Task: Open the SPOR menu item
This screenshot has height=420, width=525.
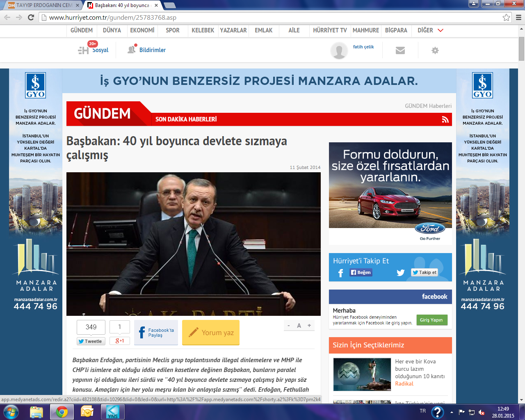Action: point(173,30)
